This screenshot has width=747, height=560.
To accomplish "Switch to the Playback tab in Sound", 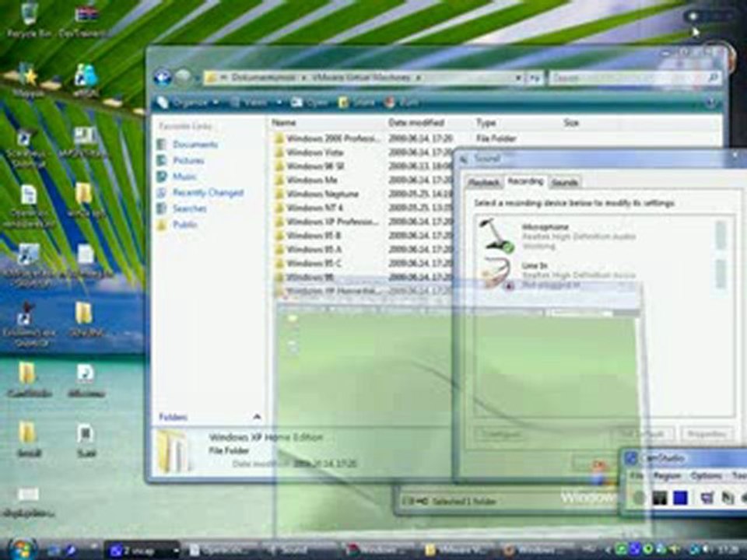I will pyautogui.click(x=483, y=182).
